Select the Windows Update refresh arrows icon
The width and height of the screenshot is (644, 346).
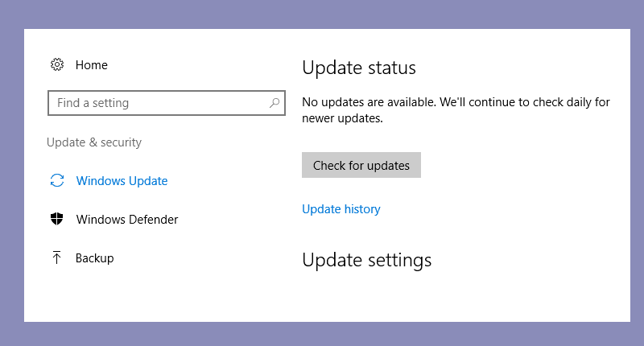57,180
